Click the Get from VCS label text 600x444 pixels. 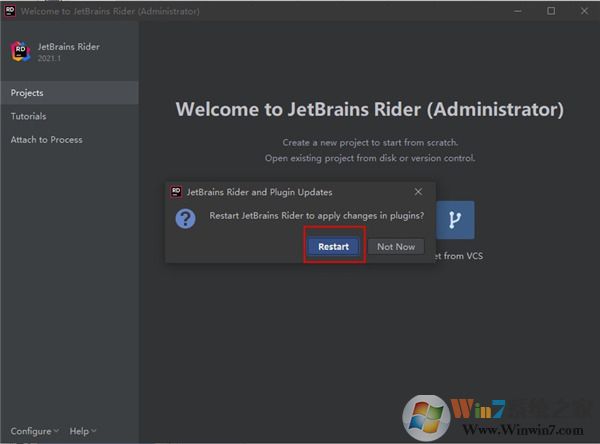pyautogui.click(x=458, y=256)
